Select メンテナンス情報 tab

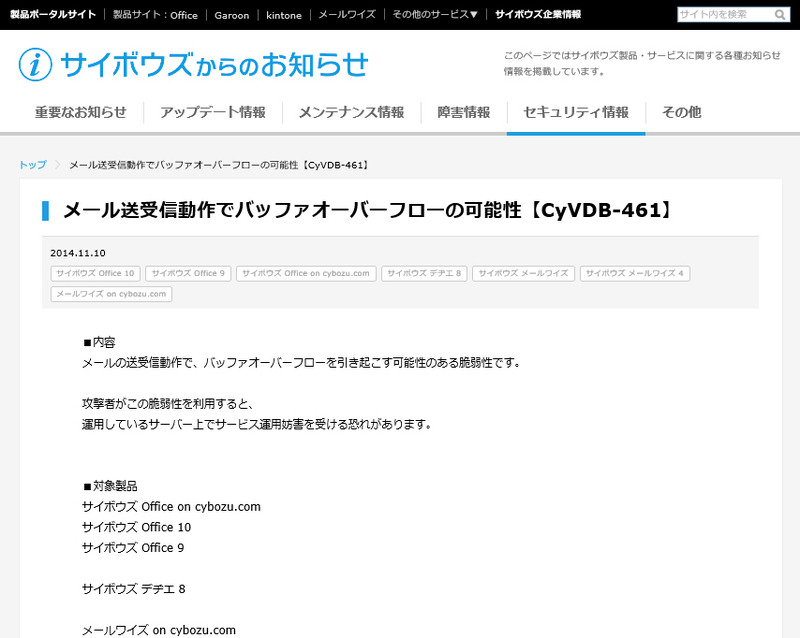pyautogui.click(x=351, y=112)
